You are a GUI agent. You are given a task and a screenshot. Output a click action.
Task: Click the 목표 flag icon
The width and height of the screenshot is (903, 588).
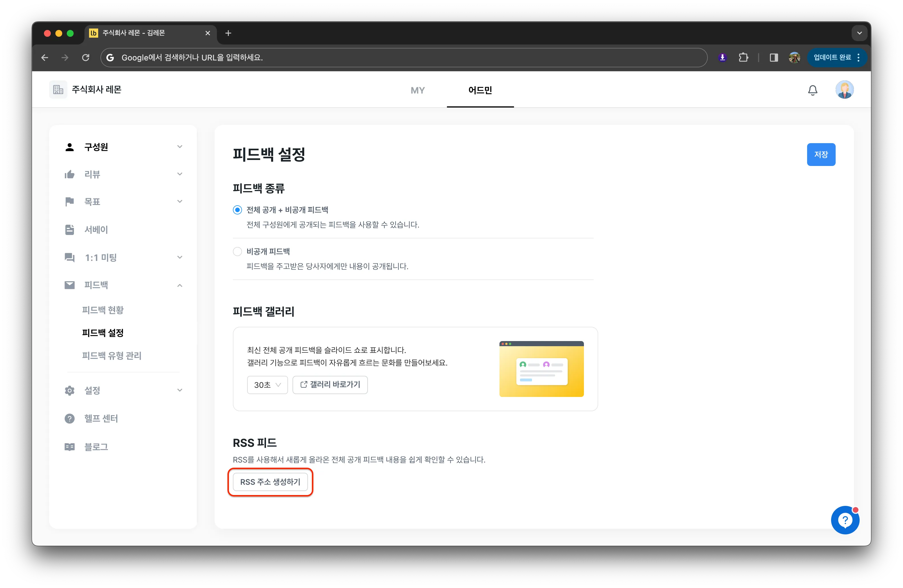click(x=69, y=202)
